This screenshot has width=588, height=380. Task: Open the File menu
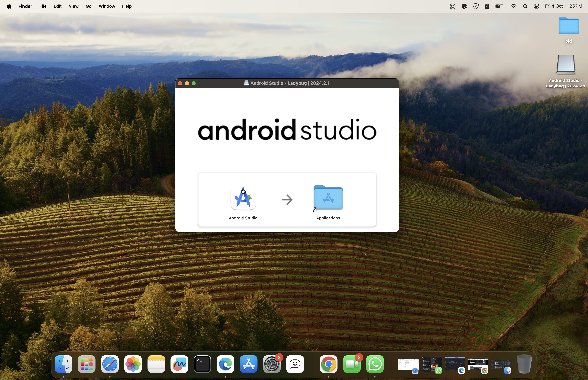(43, 6)
